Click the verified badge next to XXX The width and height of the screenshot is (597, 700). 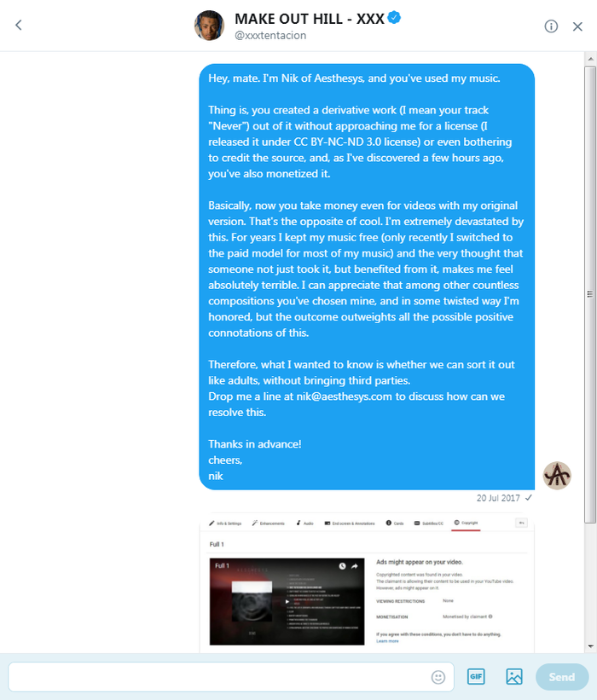[x=394, y=18]
